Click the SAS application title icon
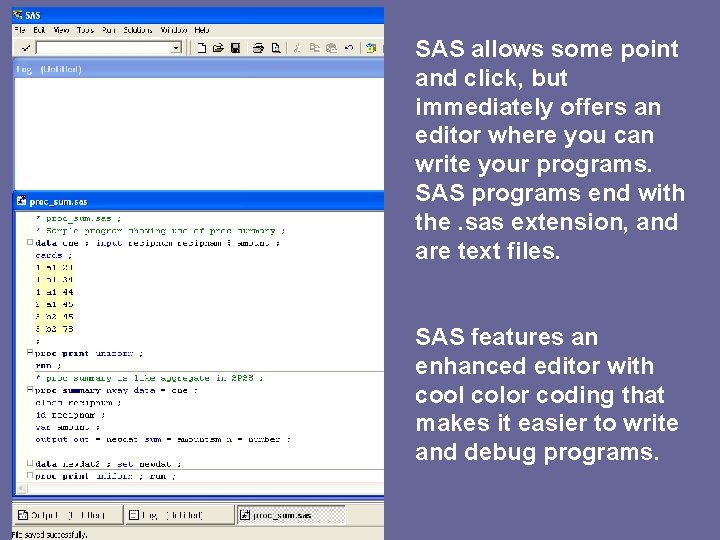This screenshot has width=720, height=540. [x=18, y=15]
